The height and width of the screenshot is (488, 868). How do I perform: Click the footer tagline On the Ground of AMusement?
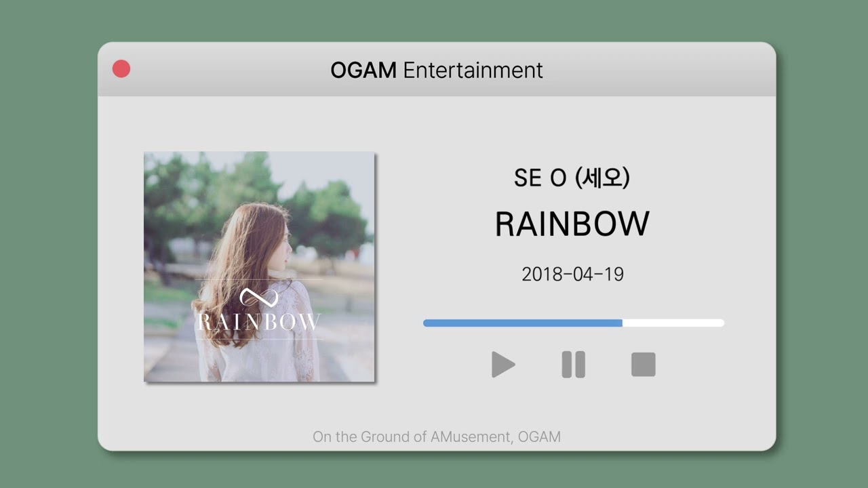point(412,437)
